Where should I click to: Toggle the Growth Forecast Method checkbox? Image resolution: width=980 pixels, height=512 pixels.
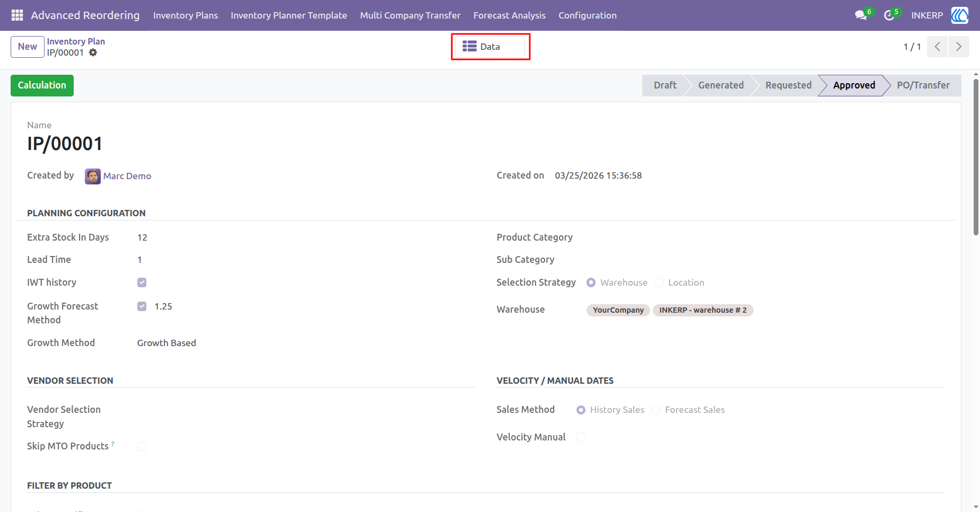point(142,306)
